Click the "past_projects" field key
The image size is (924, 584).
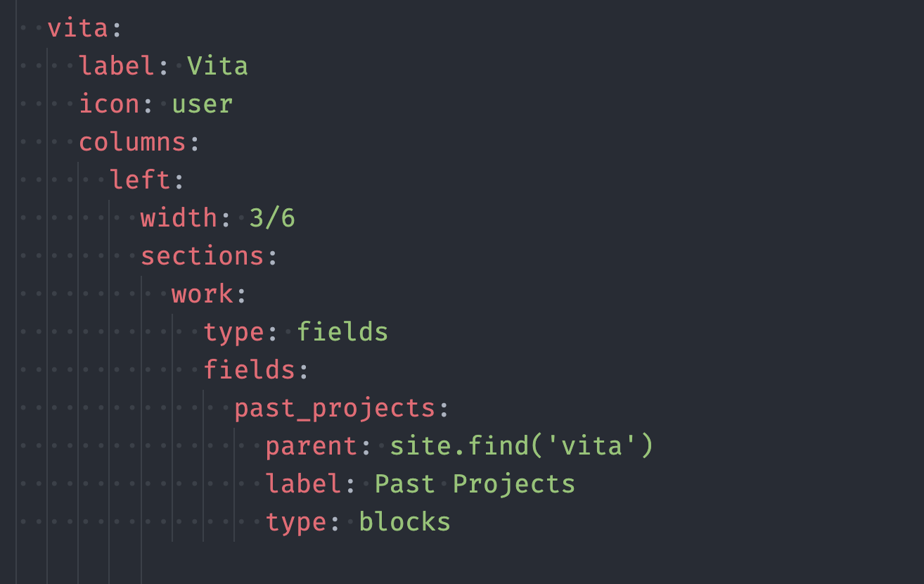pyautogui.click(x=334, y=408)
